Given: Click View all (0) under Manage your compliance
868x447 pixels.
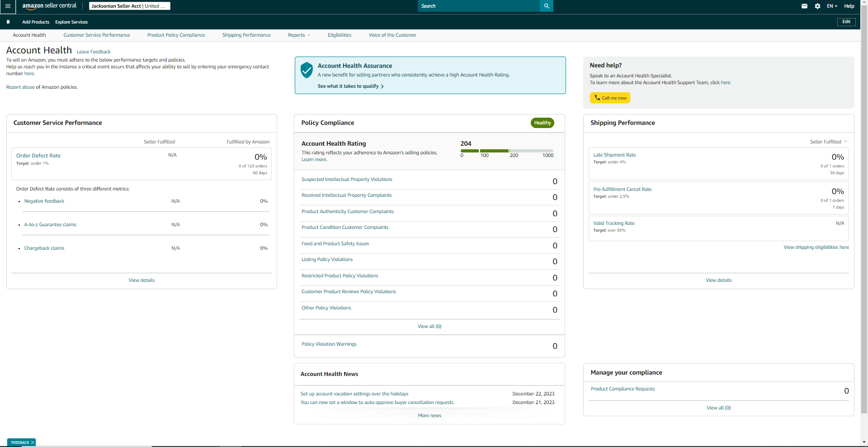Looking at the screenshot, I should point(719,408).
